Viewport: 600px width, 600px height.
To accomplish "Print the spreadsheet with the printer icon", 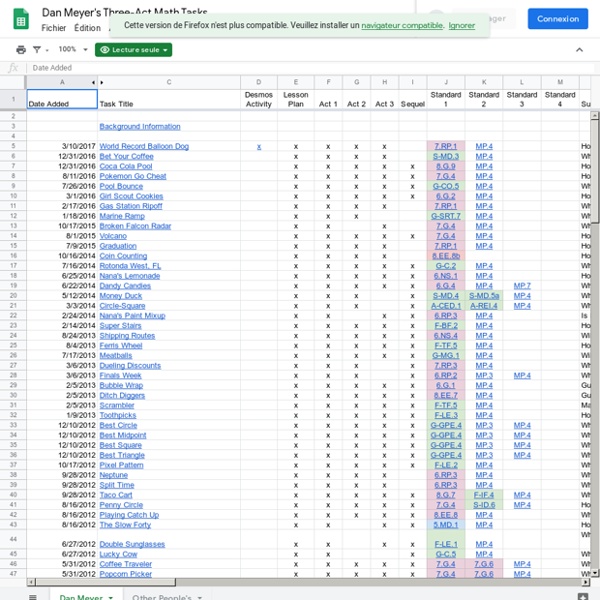I will (21, 50).
